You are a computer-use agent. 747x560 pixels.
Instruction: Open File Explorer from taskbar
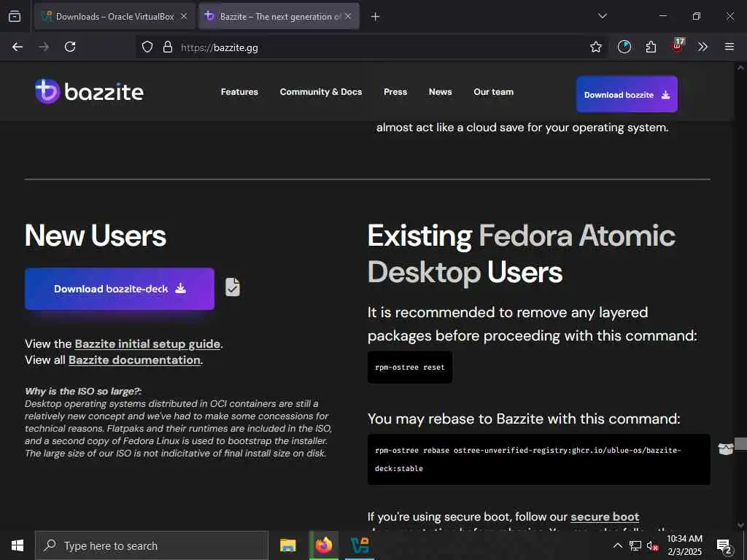tap(287, 545)
